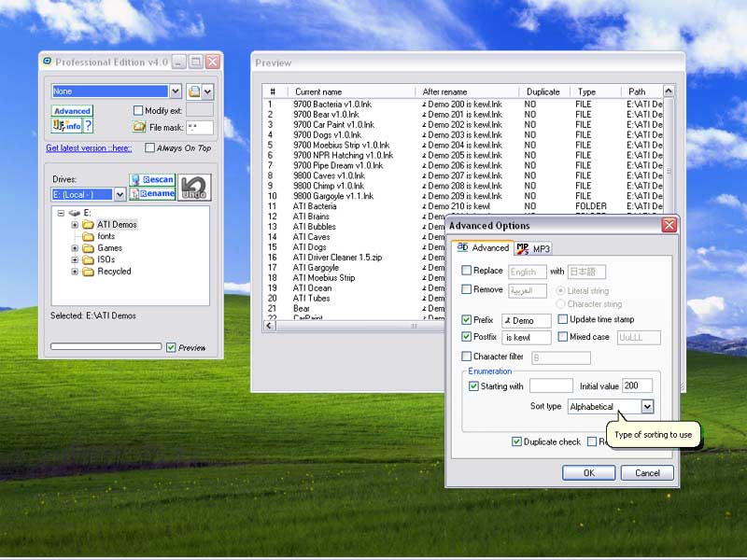Click the Prefix field containing Demo

[x=527, y=321]
